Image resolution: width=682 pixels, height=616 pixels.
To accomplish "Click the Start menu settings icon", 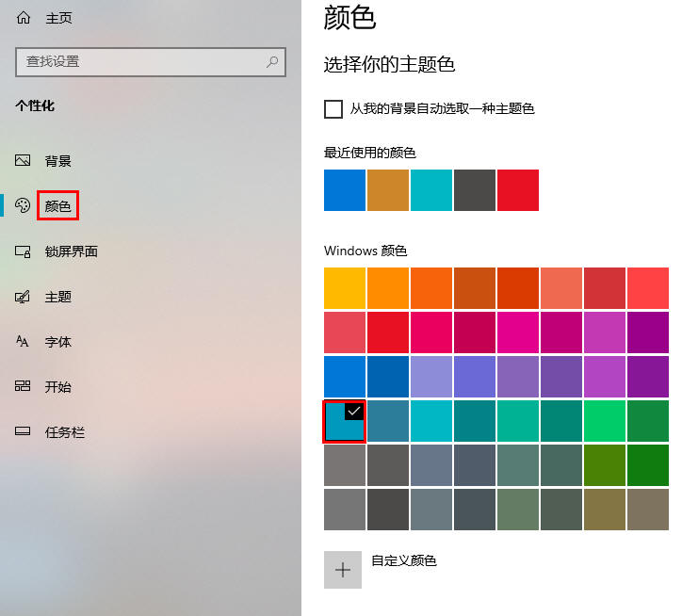I will click(24, 387).
